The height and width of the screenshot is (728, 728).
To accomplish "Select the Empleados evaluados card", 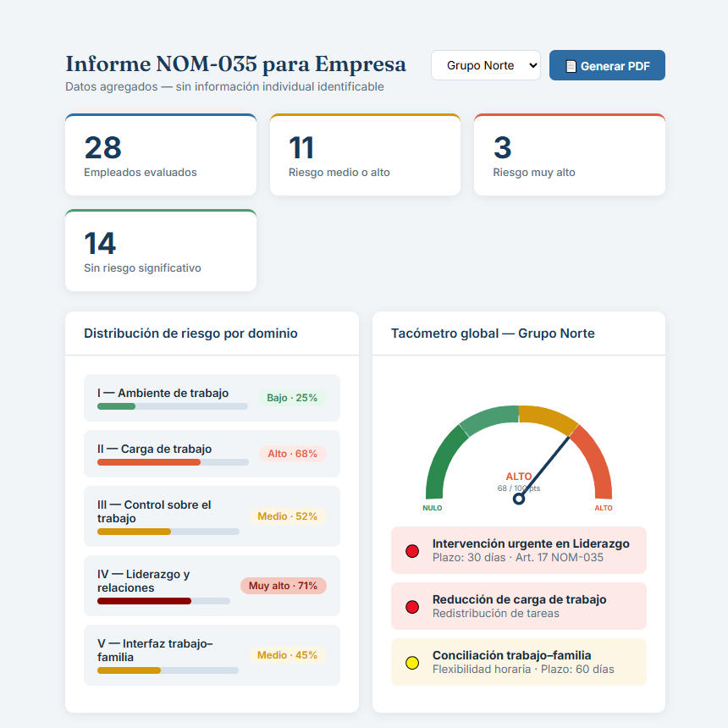I will tap(161, 155).
